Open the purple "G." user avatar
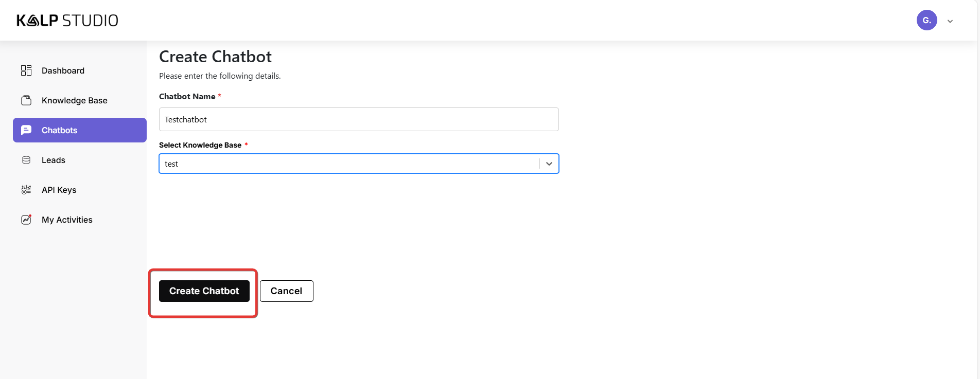The image size is (980, 379). tap(926, 21)
